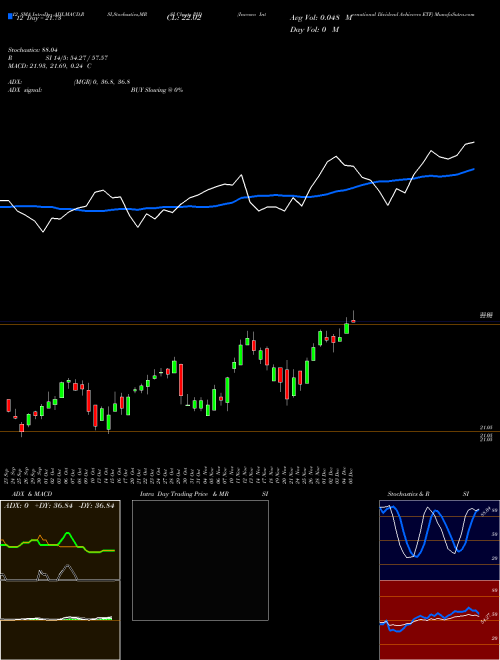Screen dimensions: 500x660
Task: Click the upper orange resistance line price label
Action: click(x=487, y=315)
